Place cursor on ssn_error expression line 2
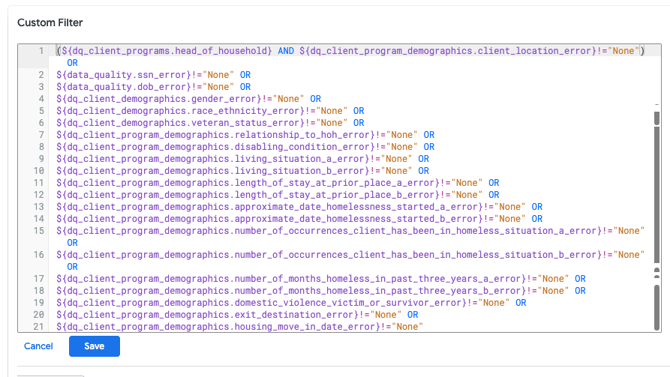This screenshot has height=377, width=670. [x=145, y=75]
